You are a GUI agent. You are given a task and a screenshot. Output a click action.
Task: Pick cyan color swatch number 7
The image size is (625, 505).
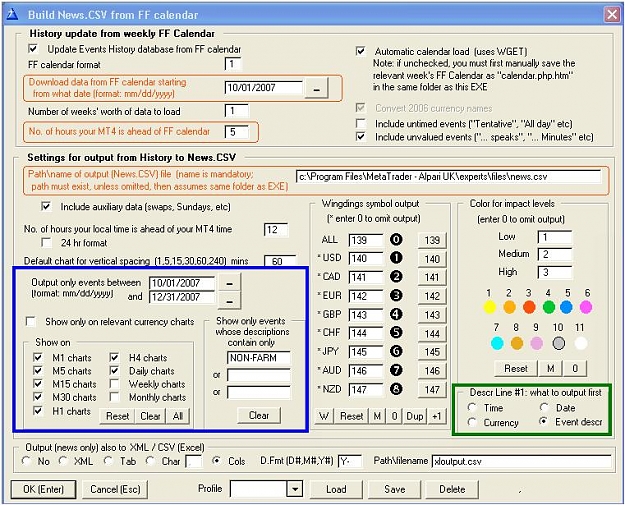pos(497,343)
